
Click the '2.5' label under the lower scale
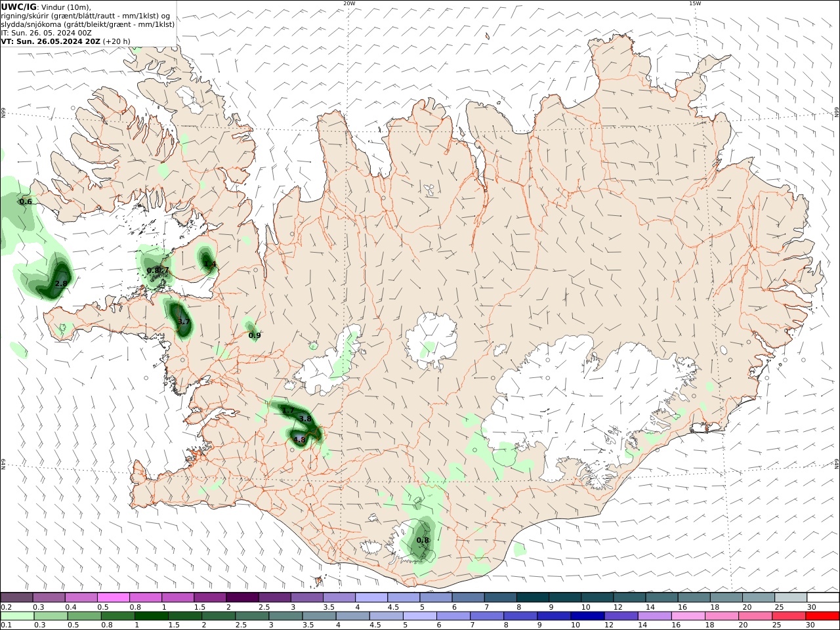241,626
